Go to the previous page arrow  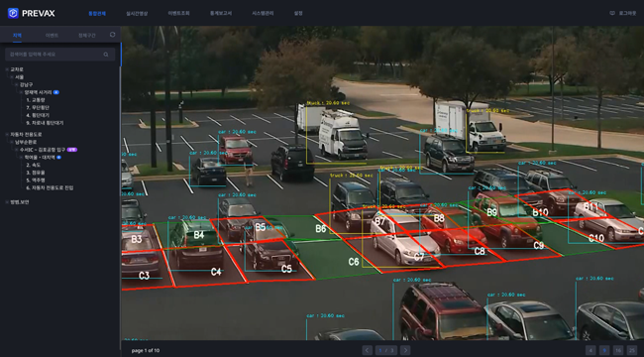pyautogui.click(x=368, y=350)
